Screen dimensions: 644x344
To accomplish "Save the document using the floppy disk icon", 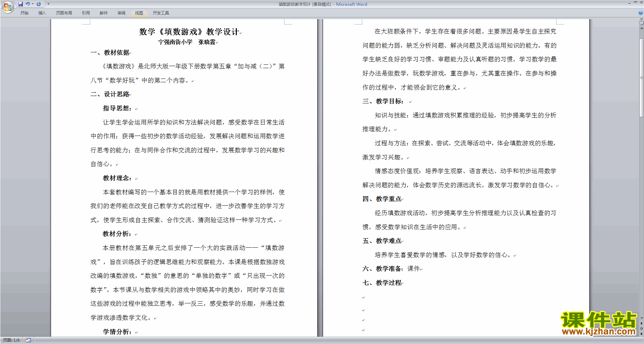I will tap(20, 4).
